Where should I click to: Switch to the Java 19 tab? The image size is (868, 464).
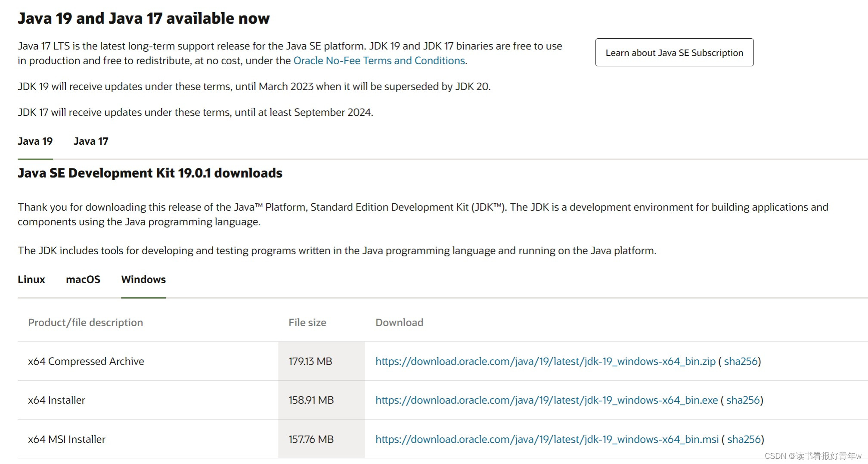coord(35,141)
